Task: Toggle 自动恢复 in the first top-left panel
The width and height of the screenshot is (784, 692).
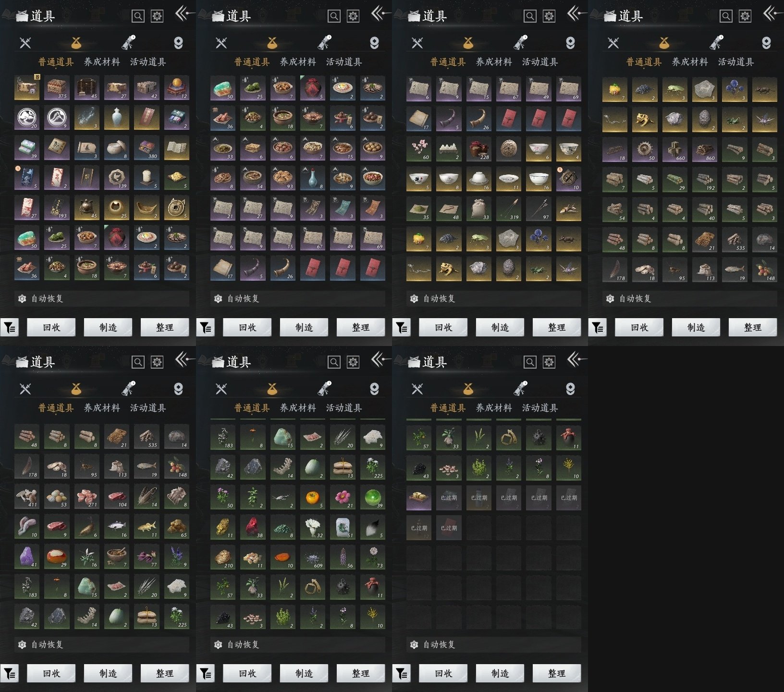Action: (101, 298)
